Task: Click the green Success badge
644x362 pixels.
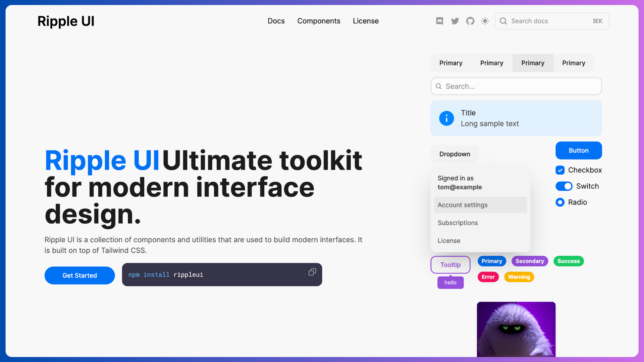Action: [x=569, y=261]
